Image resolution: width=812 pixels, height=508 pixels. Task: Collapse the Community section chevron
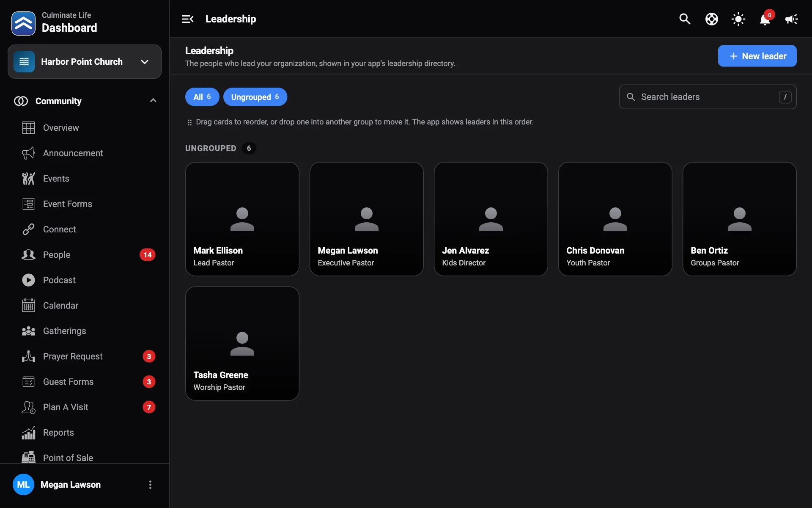coord(153,101)
